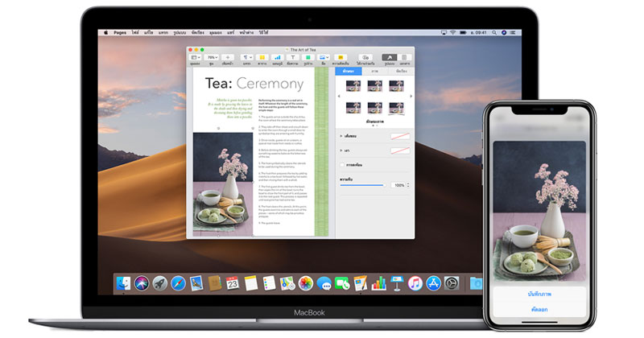Open the zoom percentage dropdown
644x338 pixels.
(x=212, y=58)
